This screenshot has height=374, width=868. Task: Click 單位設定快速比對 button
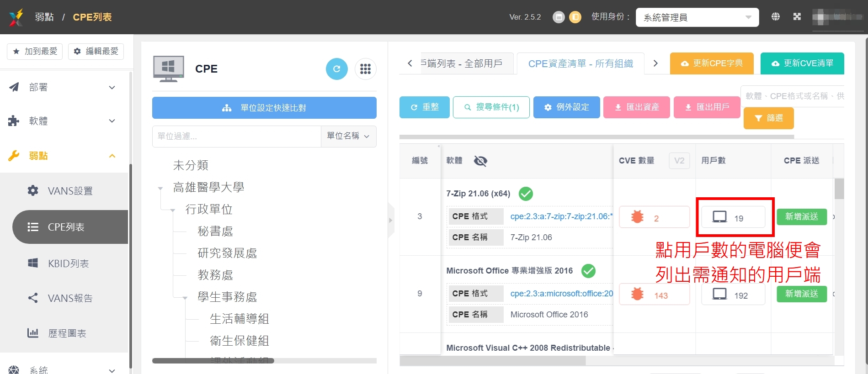(264, 108)
